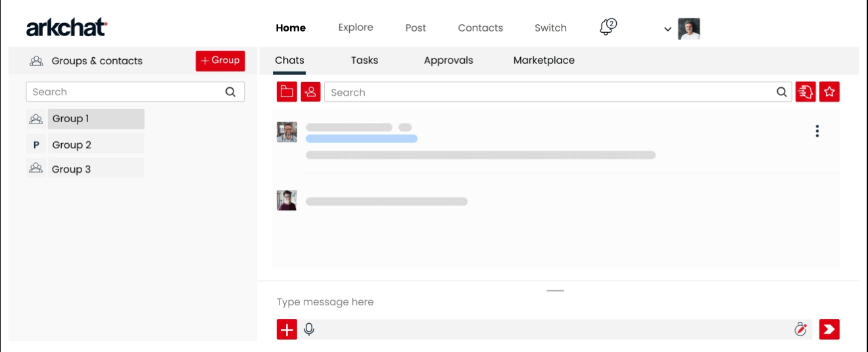
Task: Switch to the Marketplace tab
Action: click(544, 60)
